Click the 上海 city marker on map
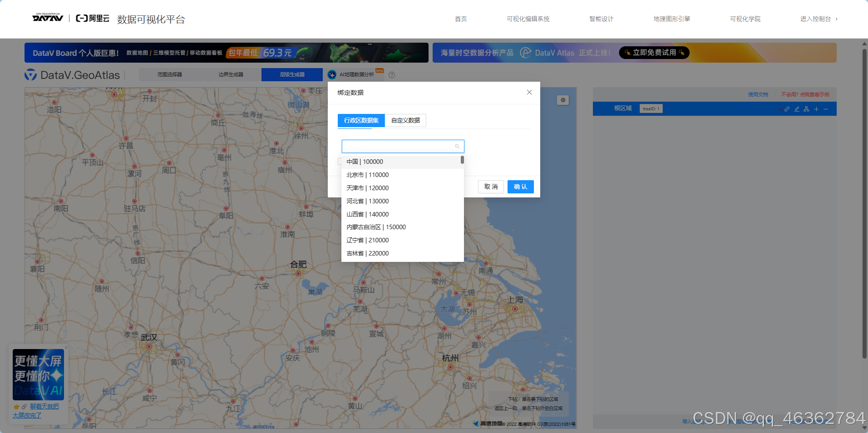 click(x=515, y=309)
